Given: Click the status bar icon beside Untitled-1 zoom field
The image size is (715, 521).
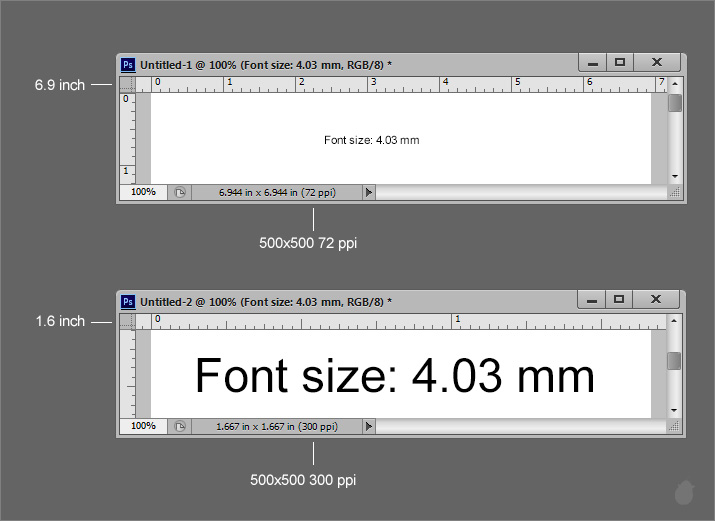Looking at the screenshot, I should pos(180,192).
